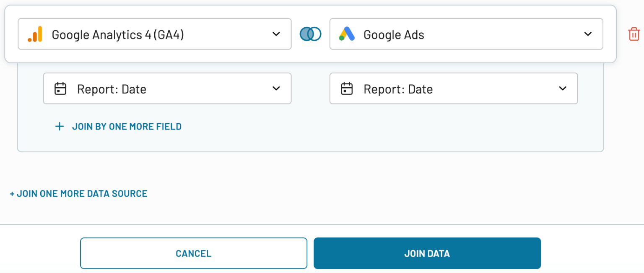Expand the Google Ads join field chevron
The height and width of the screenshot is (273, 644).
(563, 88)
